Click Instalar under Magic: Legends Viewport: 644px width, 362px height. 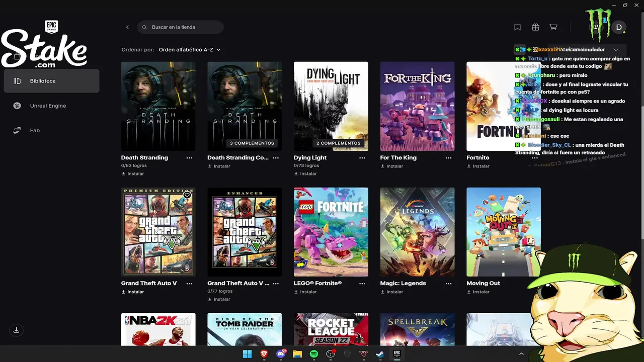click(x=392, y=292)
